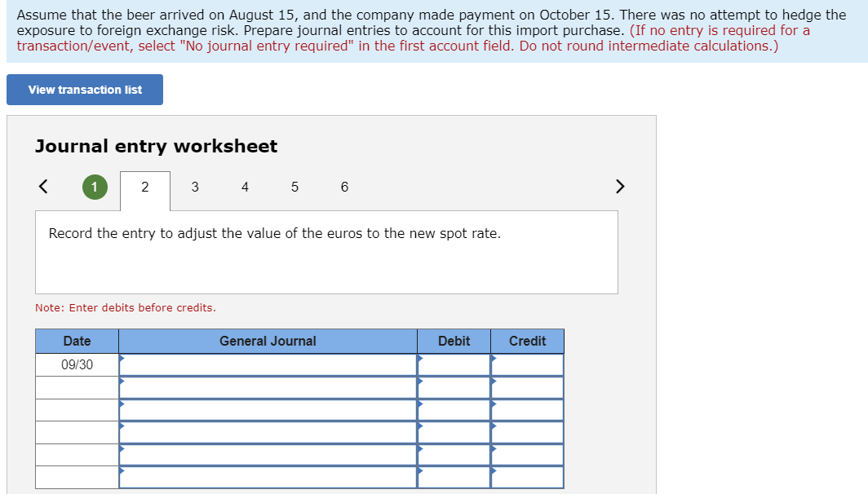Switch to journal entry tab 3

[x=195, y=187]
